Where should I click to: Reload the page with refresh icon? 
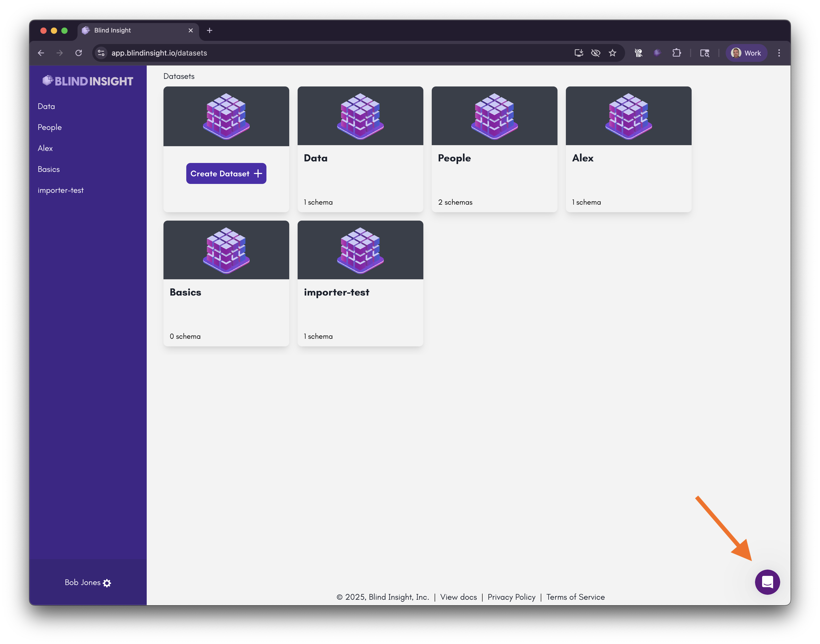click(x=78, y=53)
